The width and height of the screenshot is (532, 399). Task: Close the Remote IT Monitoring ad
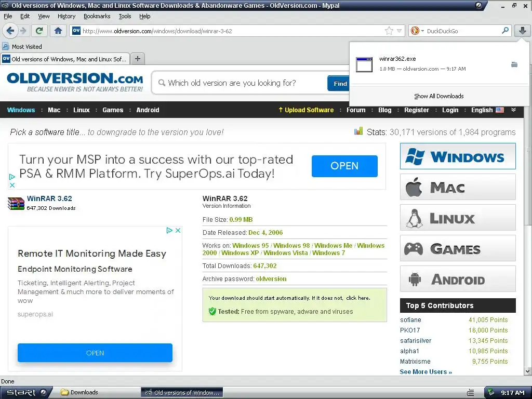click(x=178, y=230)
